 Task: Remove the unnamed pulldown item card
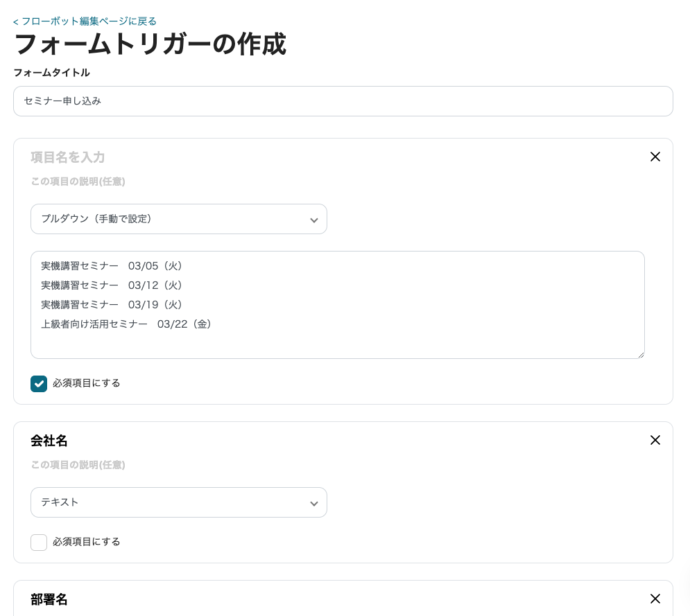[x=655, y=157]
